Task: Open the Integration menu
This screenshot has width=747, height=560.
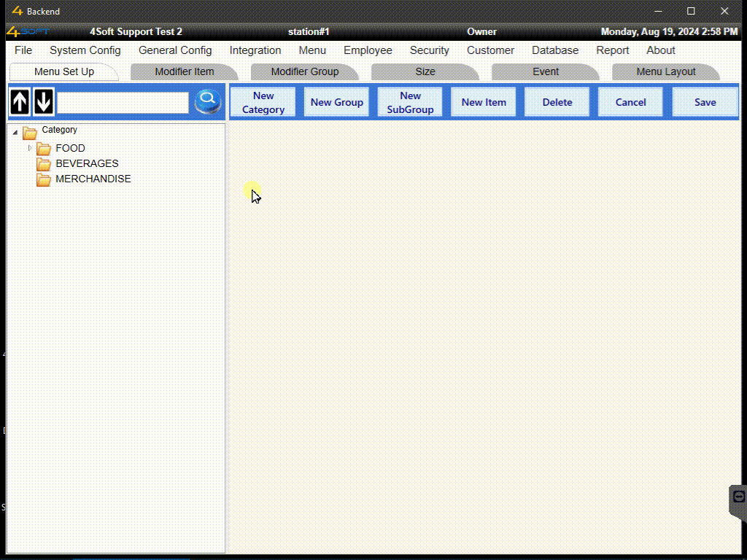Action: [x=255, y=50]
